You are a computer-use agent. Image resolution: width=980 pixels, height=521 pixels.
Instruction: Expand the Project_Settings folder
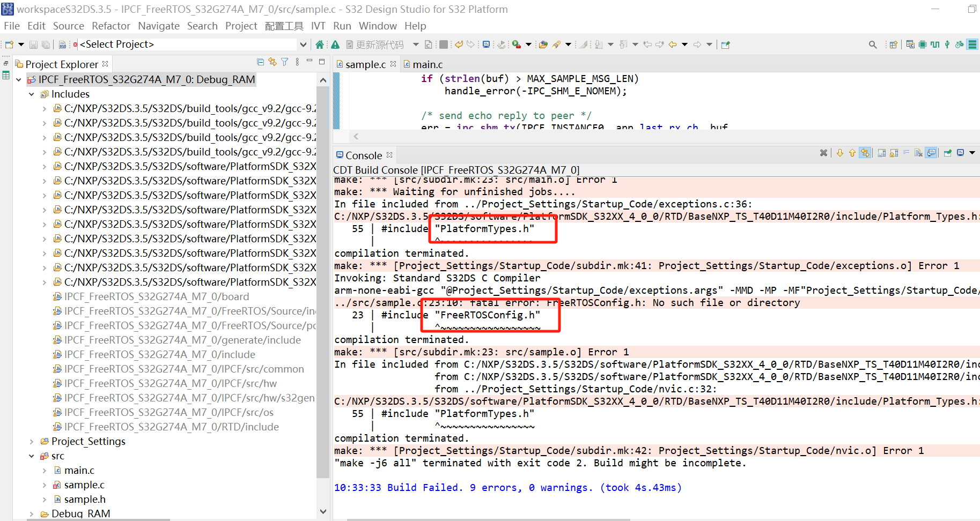click(32, 441)
